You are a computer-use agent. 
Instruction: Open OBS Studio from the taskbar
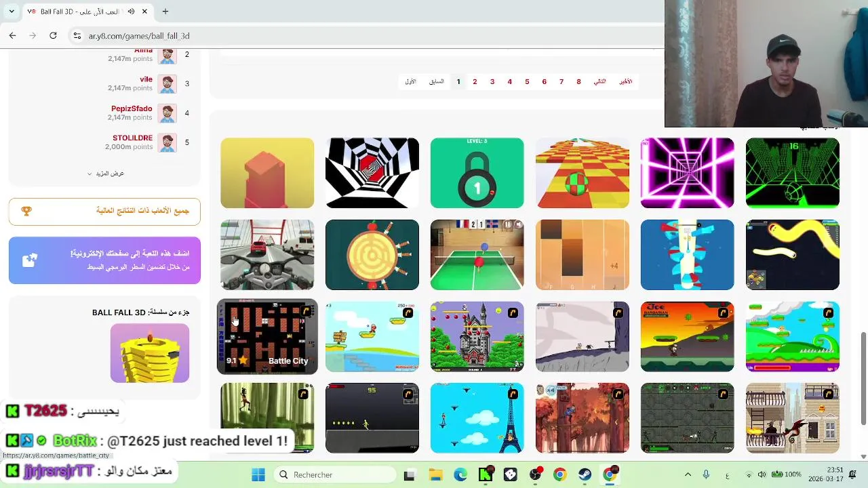pyautogui.click(x=535, y=474)
